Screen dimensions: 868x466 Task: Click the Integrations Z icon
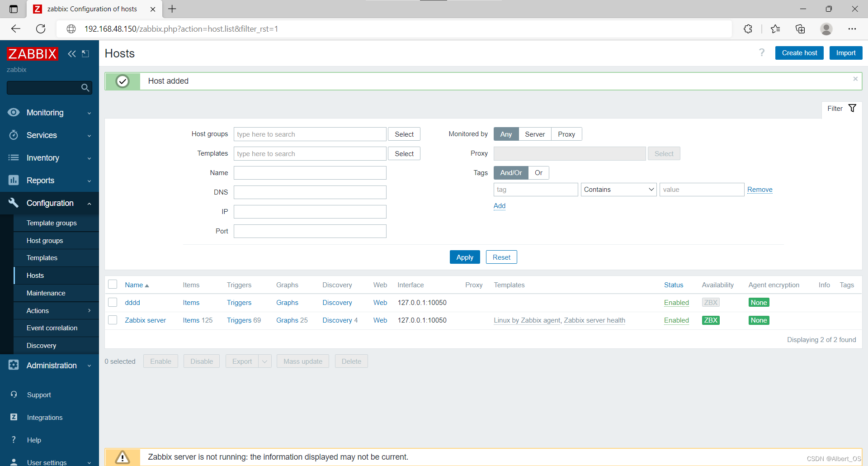point(14,417)
